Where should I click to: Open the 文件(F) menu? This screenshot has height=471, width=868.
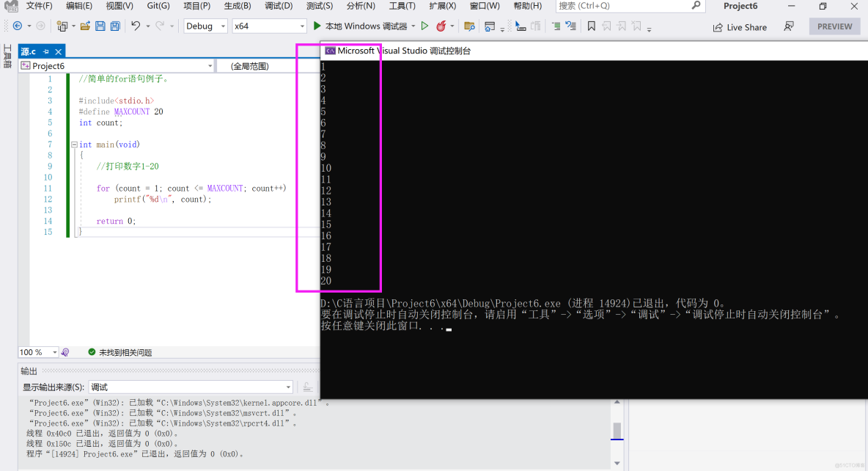click(40, 6)
